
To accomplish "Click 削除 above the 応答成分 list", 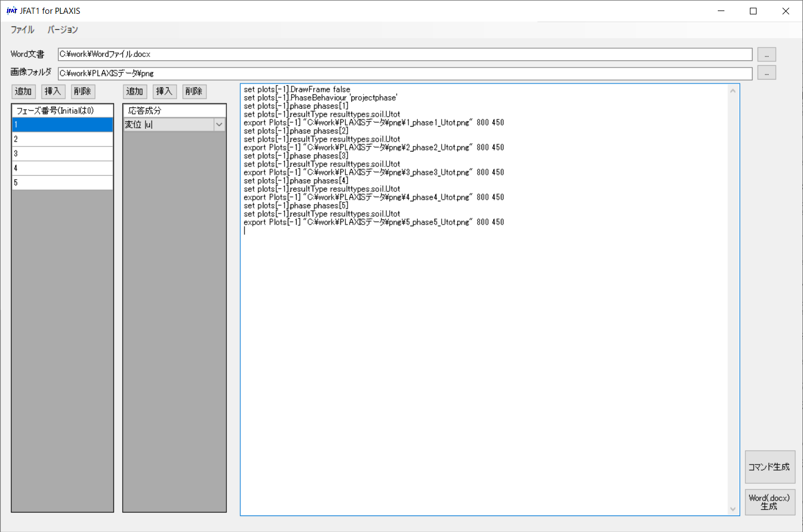I will [x=194, y=91].
